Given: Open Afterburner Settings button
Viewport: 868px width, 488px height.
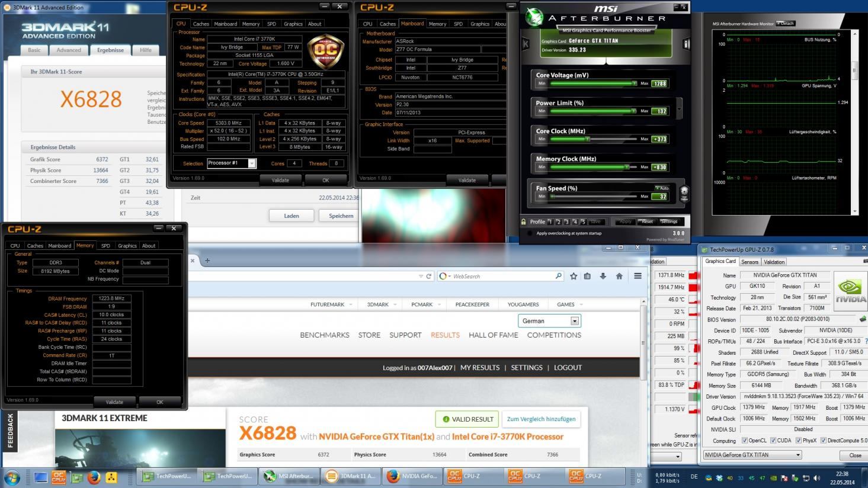Looking at the screenshot, I should pos(669,221).
